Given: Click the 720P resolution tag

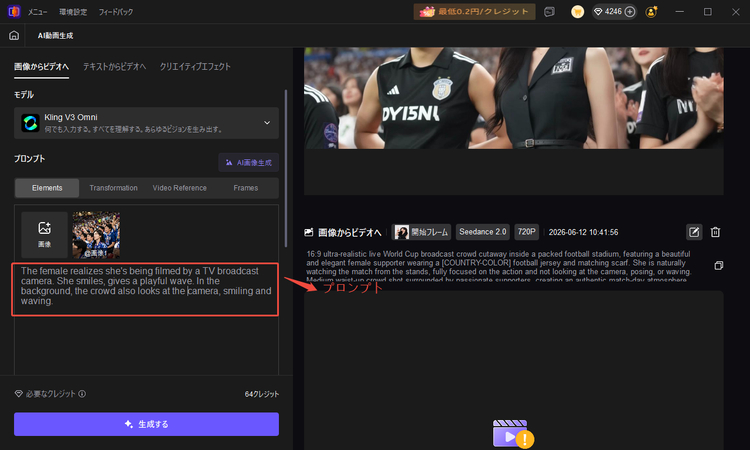Looking at the screenshot, I should point(526,232).
